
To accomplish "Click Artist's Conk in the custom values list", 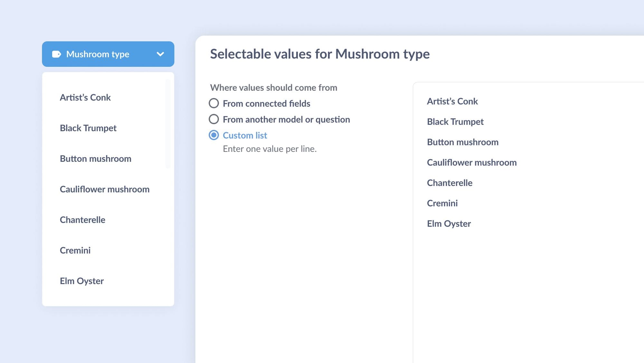I will [x=452, y=101].
